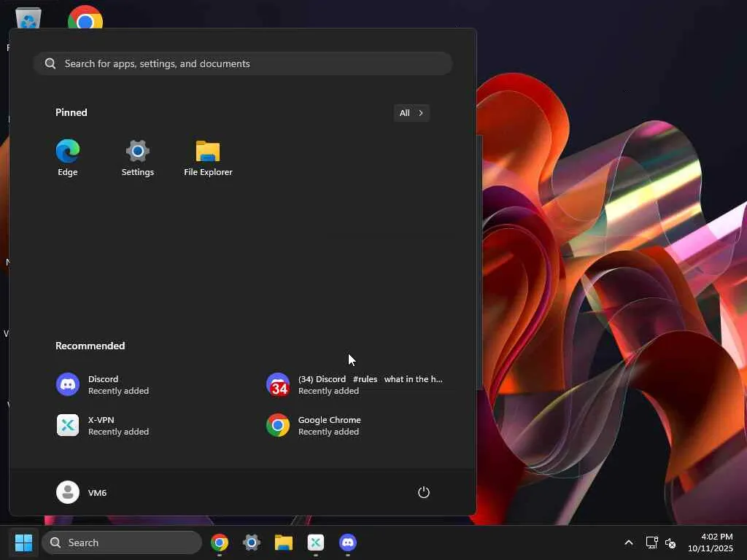Viewport: 747px width, 560px height.
Task: Open Settings from pinned apps
Action: pos(138,158)
